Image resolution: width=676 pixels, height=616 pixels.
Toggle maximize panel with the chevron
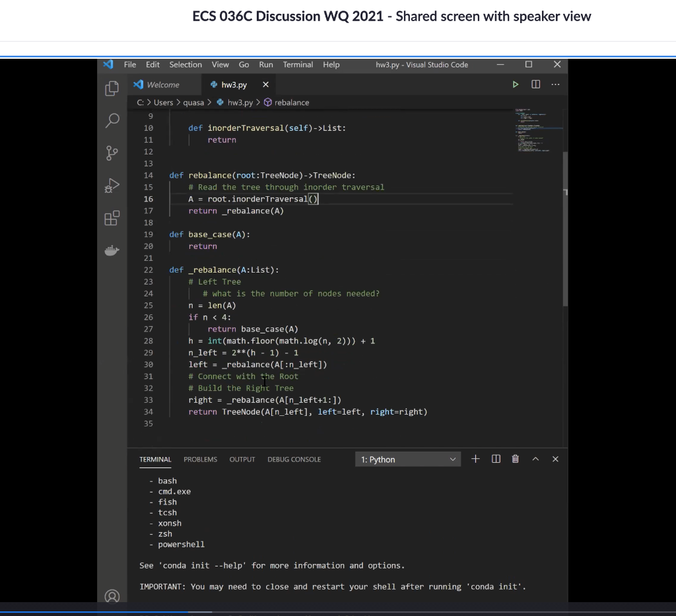(x=535, y=458)
